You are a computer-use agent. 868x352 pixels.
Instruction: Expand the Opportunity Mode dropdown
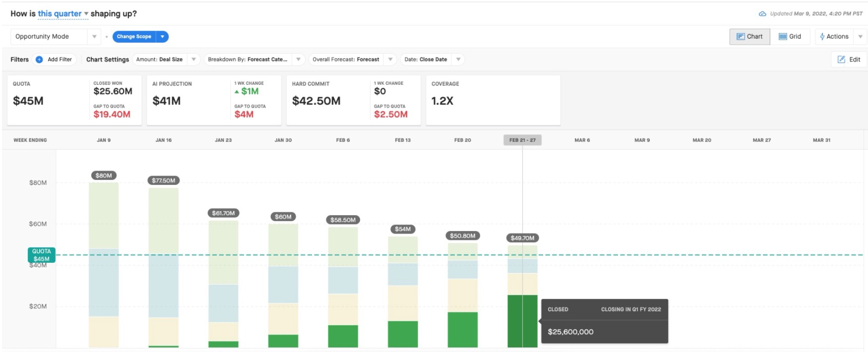click(94, 37)
